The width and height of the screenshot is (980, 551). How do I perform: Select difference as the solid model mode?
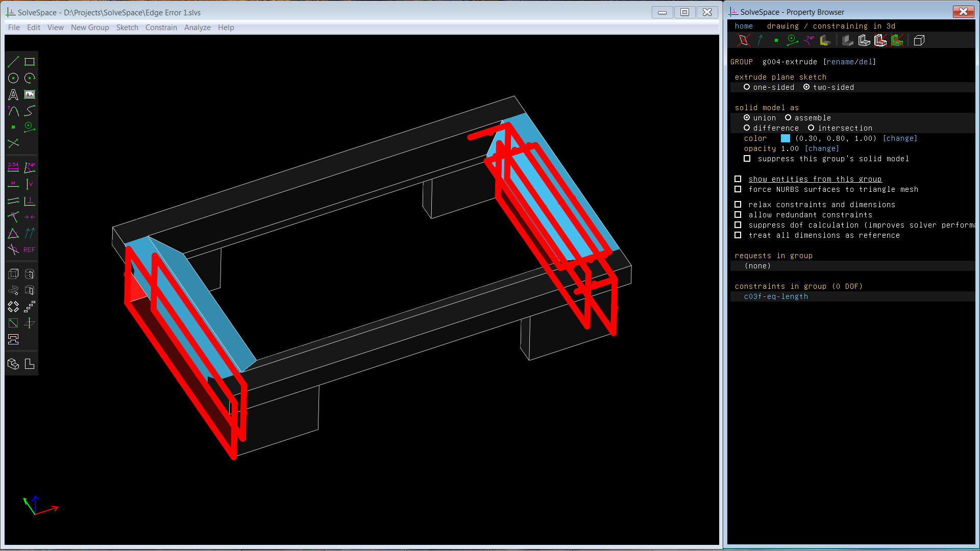747,128
